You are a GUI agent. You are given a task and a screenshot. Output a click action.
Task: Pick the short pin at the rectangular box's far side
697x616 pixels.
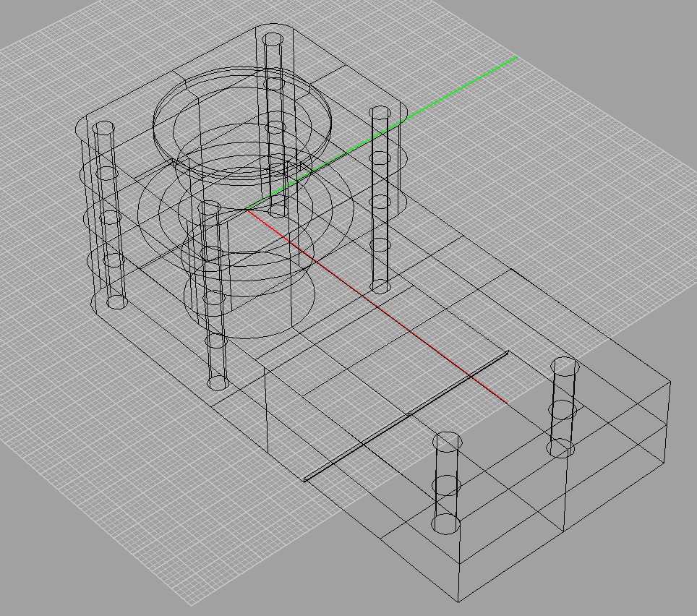coord(564,407)
